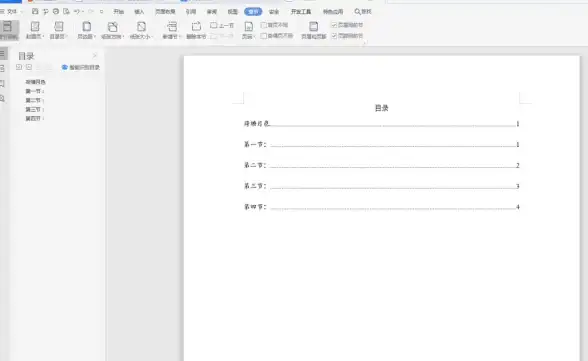Viewport: 588px width, 361px height.
Task: Click the 纸张方向 orientation icon
Action: pyautogui.click(x=112, y=27)
